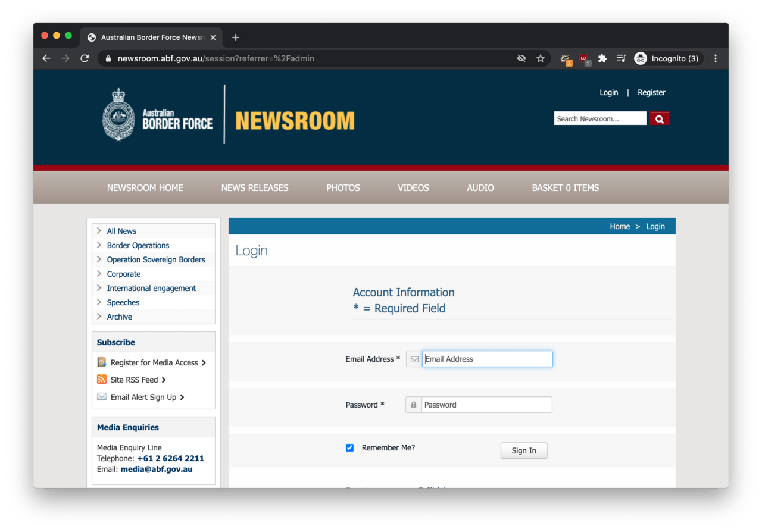Open the extension with orange 3 badge
This screenshot has height=532, width=762.
point(566,59)
